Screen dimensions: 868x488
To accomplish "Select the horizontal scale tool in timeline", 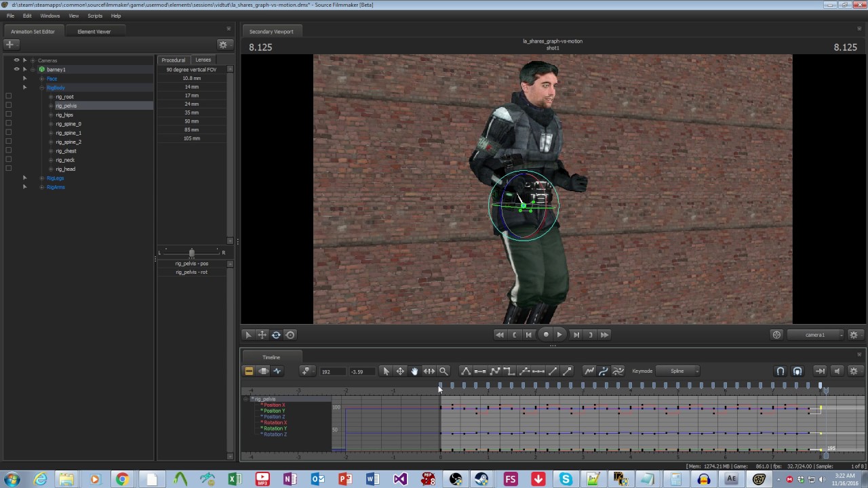I will [x=429, y=371].
